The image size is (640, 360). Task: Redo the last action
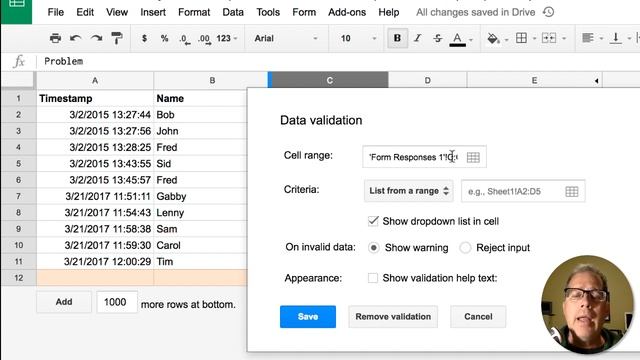tap(96, 38)
